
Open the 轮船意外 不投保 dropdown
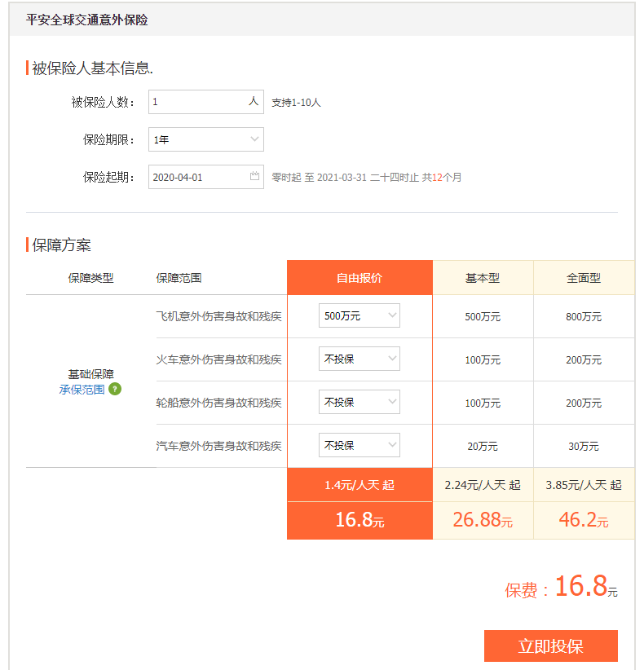(359, 402)
